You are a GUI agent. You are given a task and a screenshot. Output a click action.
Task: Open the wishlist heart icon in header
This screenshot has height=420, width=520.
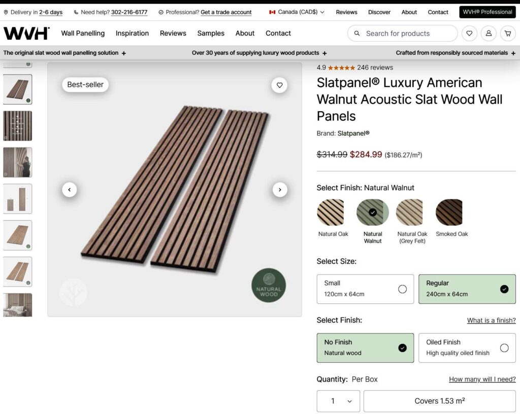[x=469, y=33]
